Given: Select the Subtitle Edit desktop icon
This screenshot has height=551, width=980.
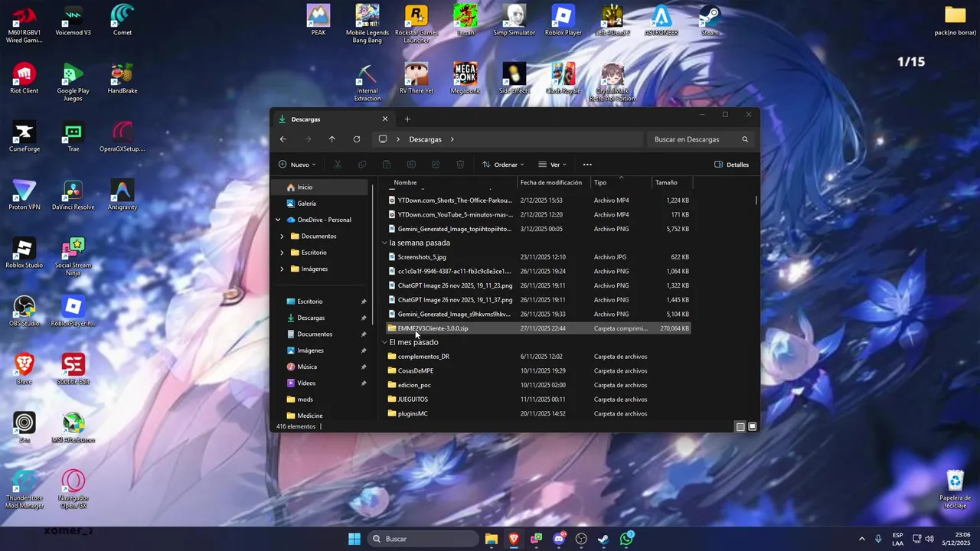Looking at the screenshot, I should pos(73,370).
